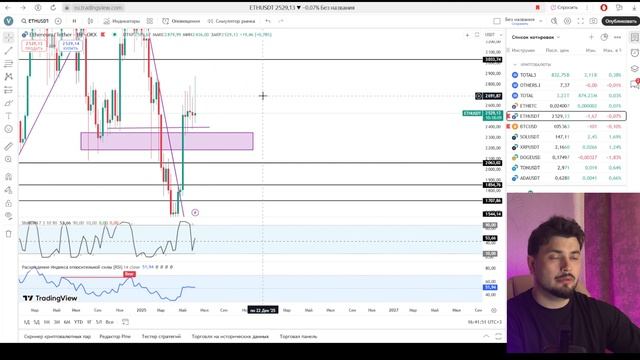Click the add symbol to compare plus icon

tap(58, 21)
